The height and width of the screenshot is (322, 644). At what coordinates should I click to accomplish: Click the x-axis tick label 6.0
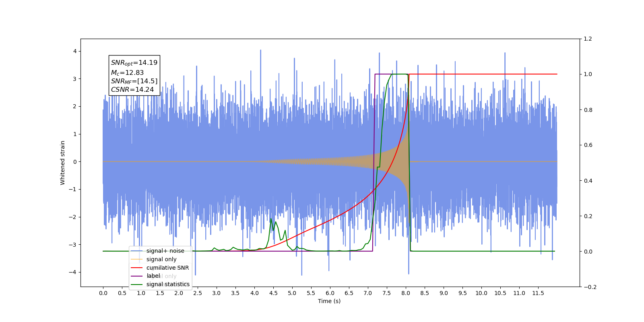[x=330, y=293]
